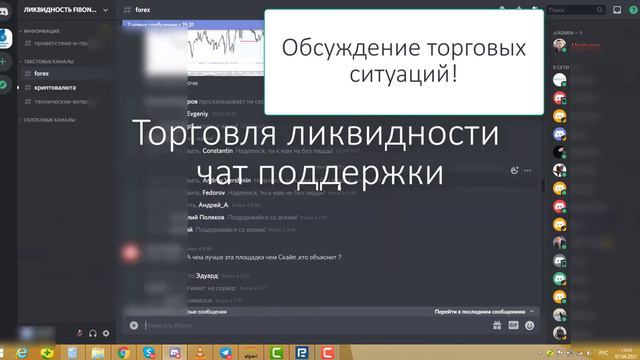The height and width of the screenshot is (360, 640).
Task: Open Skype from taskbar
Action: (149, 353)
